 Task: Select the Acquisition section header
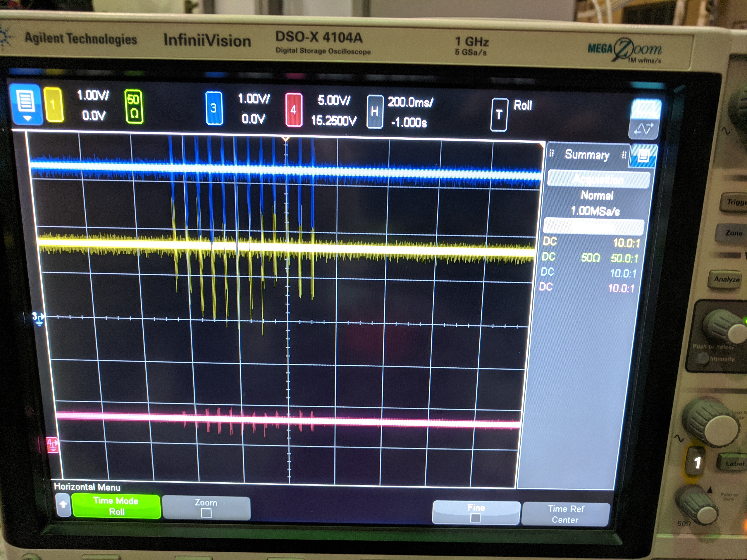tap(598, 179)
